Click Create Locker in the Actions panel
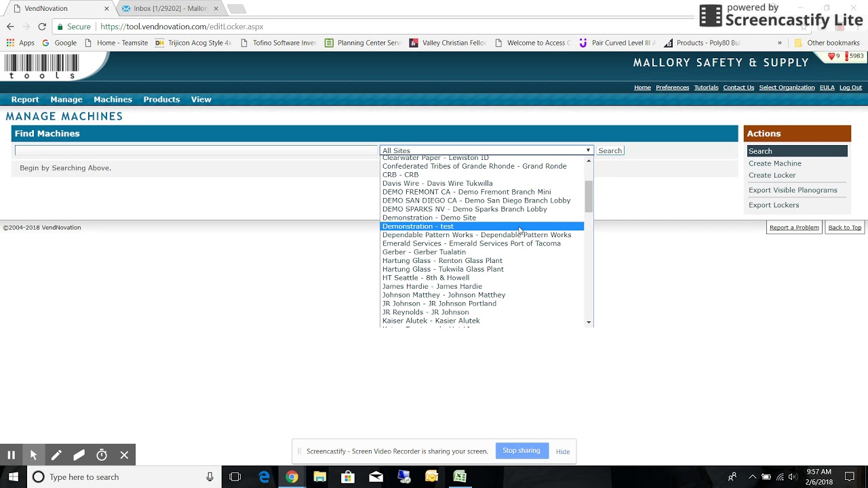This screenshot has height=488, width=868. pyautogui.click(x=772, y=176)
